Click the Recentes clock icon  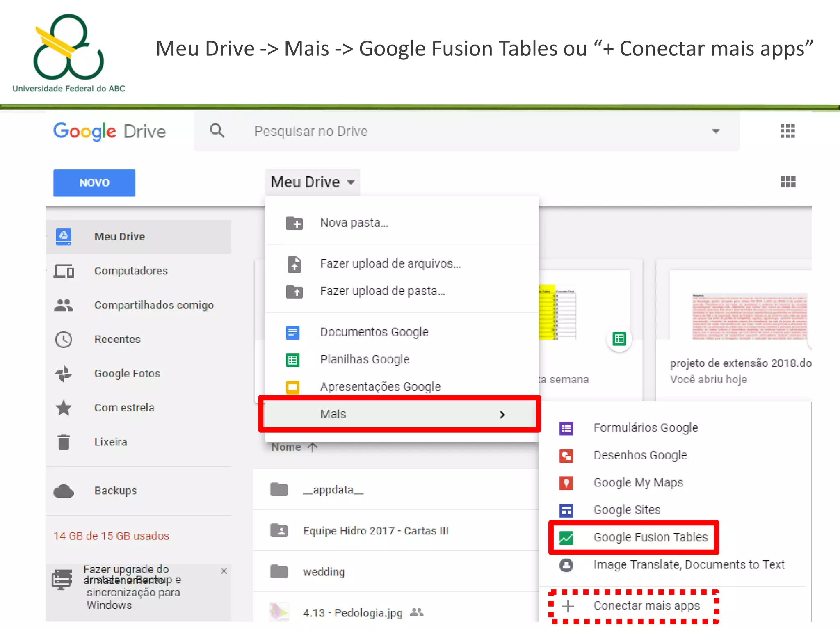pos(64,340)
